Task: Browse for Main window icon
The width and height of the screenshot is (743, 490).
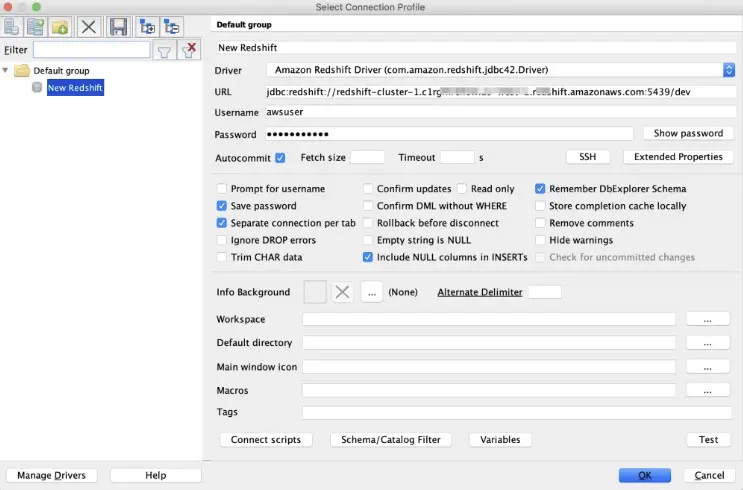Action: click(x=707, y=367)
